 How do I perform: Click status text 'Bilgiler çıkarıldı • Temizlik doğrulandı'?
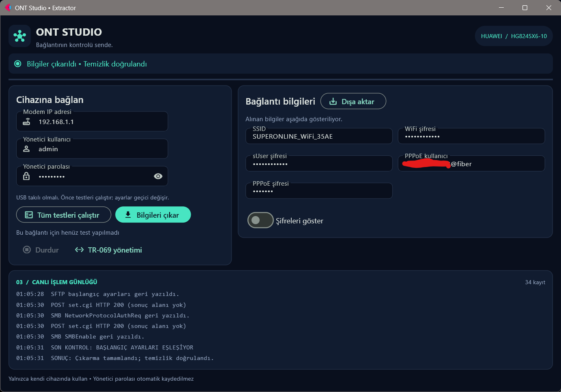[x=87, y=64]
